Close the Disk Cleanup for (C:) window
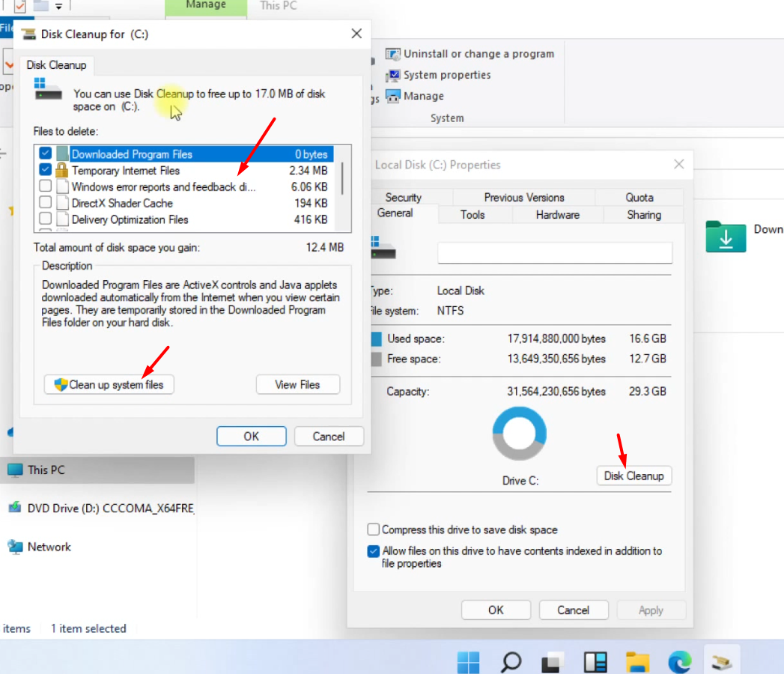Viewport: 784px width, 674px height. coord(356,34)
